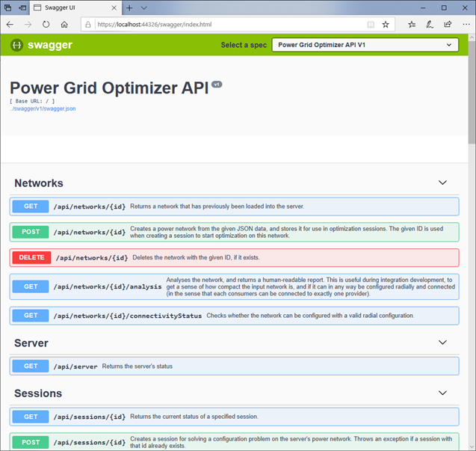Viewport: 476px width, 451px height.
Task: Open the swagger.json link
Action: 43,108
